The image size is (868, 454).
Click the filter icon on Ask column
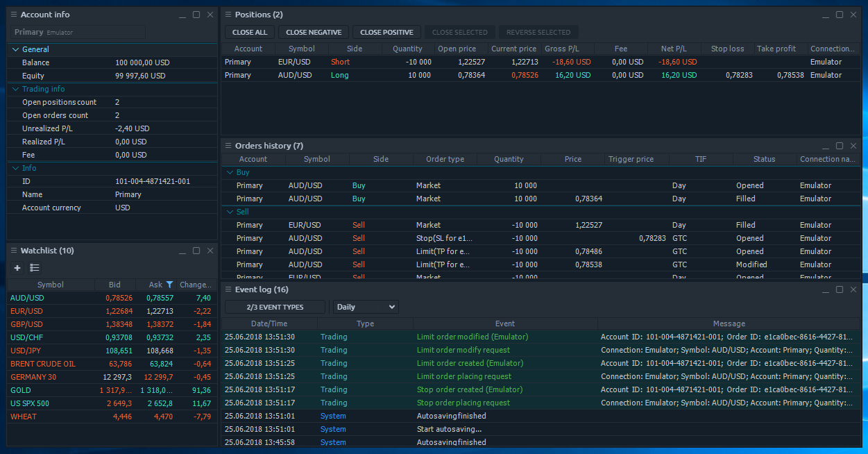(169, 285)
